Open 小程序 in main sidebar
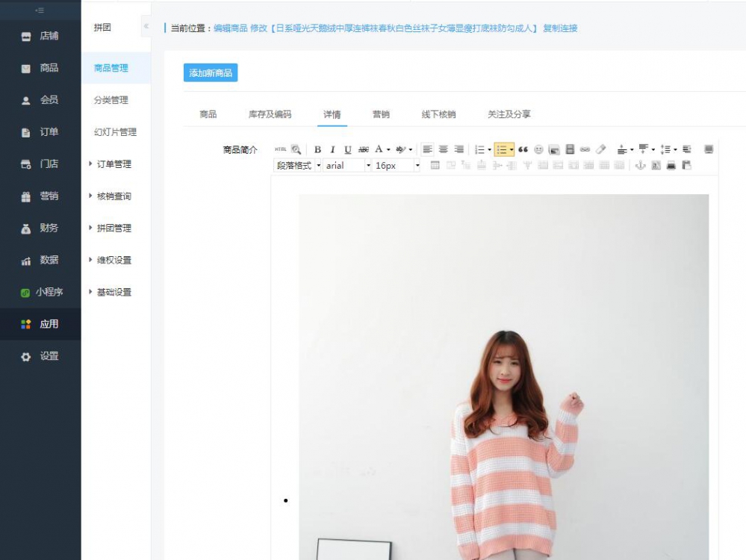This screenshot has height=560, width=746. click(x=40, y=292)
